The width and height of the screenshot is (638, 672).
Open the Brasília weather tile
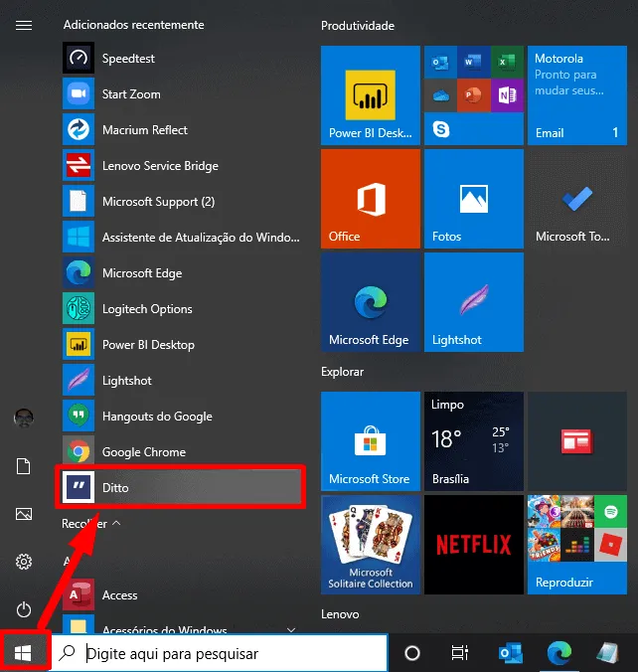(474, 441)
